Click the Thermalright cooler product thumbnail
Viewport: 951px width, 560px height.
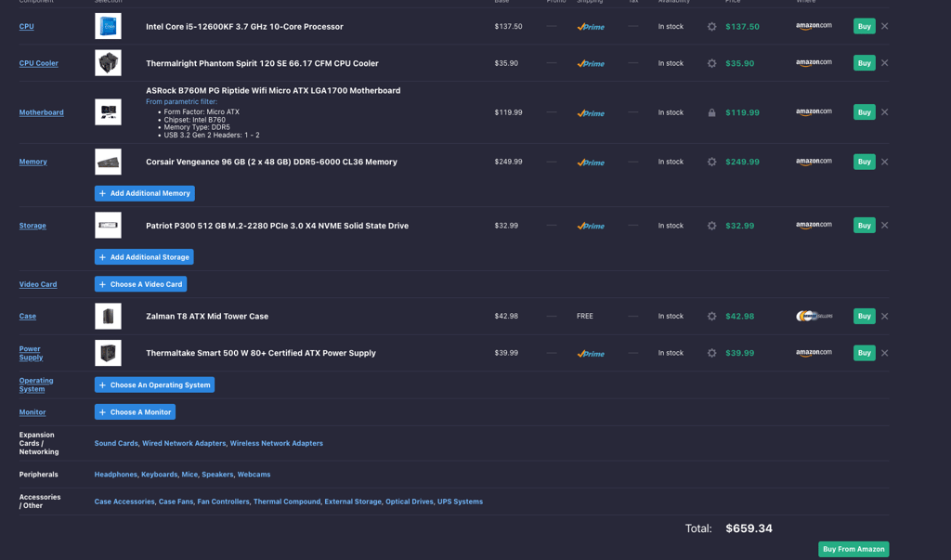pyautogui.click(x=108, y=63)
